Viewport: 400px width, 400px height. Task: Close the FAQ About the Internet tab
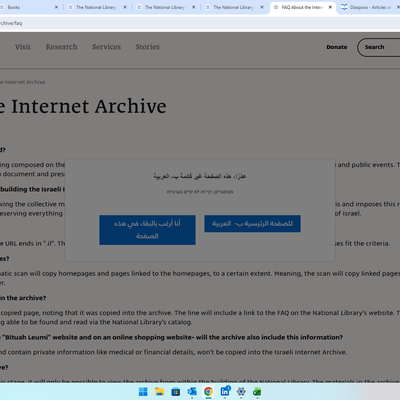330,7
